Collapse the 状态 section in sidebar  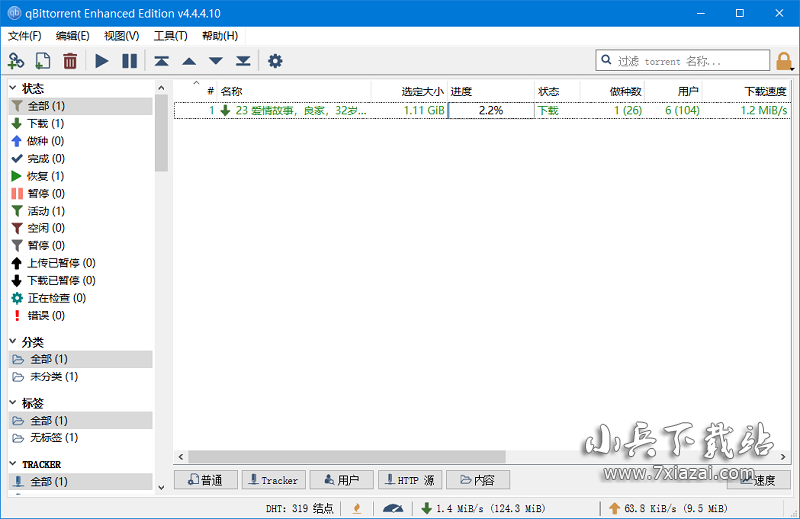point(13,89)
